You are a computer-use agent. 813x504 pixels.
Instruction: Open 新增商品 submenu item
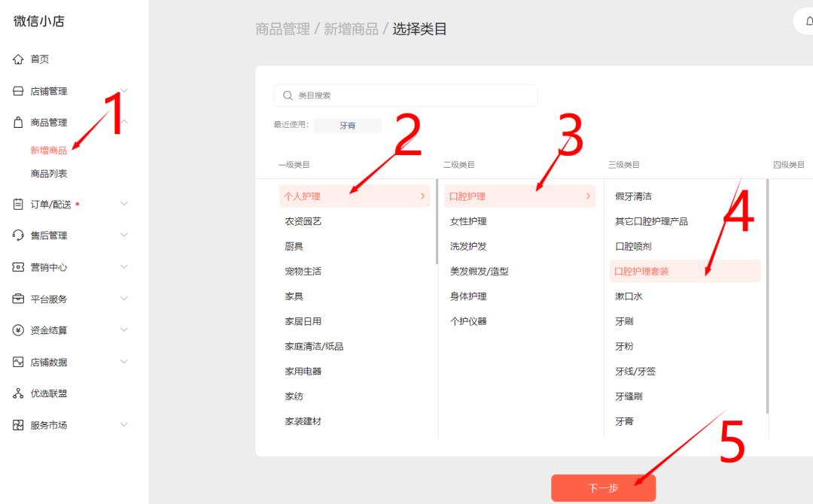[49, 150]
